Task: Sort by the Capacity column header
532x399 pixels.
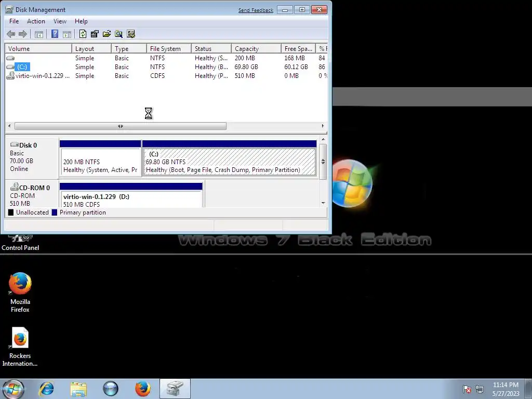Action: tap(256, 48)
